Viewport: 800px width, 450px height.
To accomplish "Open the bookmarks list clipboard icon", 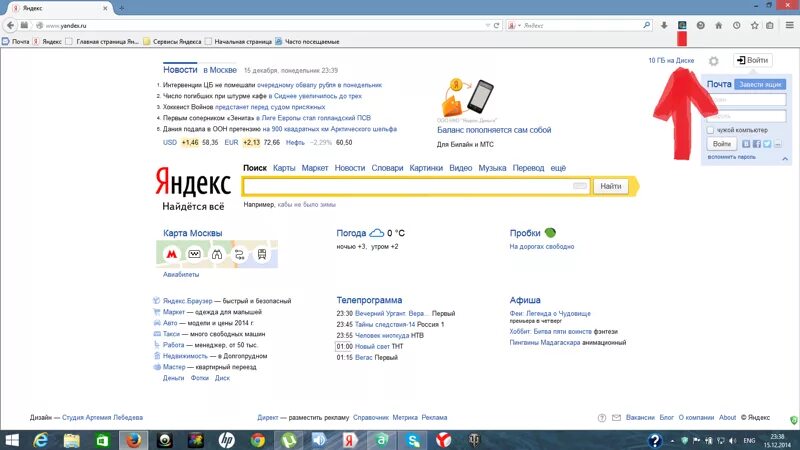I will click(770, 25).
